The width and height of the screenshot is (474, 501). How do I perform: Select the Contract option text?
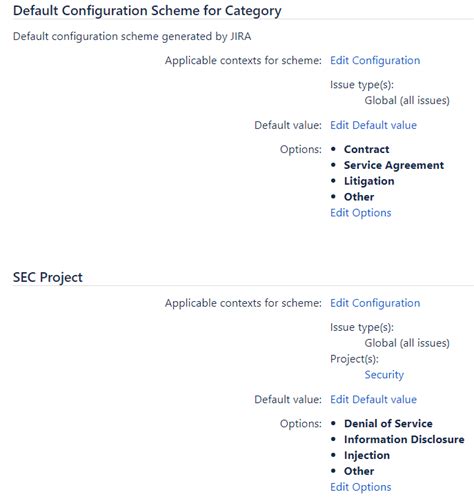pyautogui.click(x=366, y=149)
